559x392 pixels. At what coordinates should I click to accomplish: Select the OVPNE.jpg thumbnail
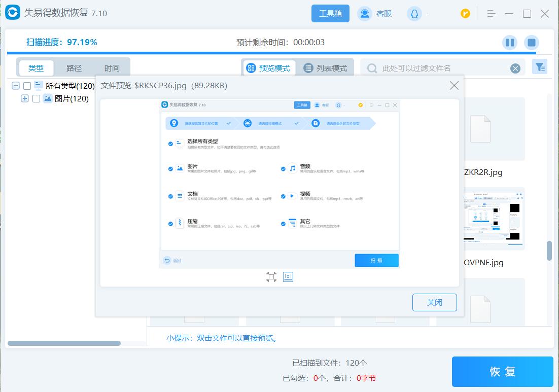[493, 219]
